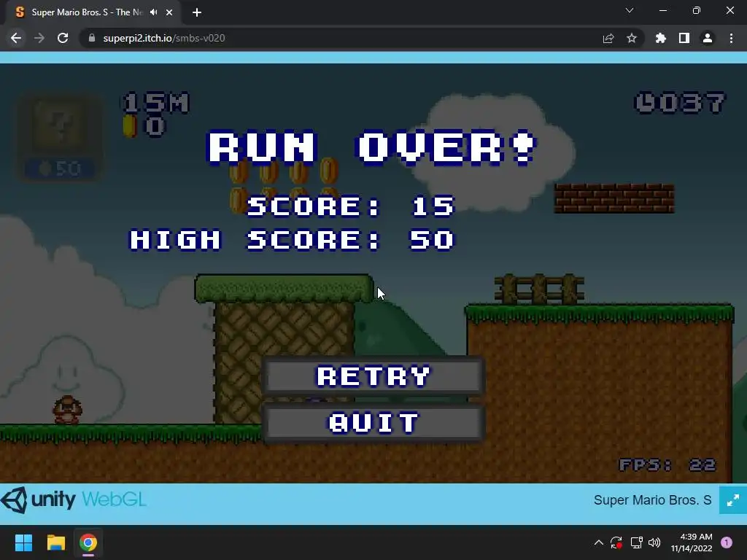Screen dimensions: 747x560
Task: Click the 'RUN OVER!' heading
Action: [373, 147]
